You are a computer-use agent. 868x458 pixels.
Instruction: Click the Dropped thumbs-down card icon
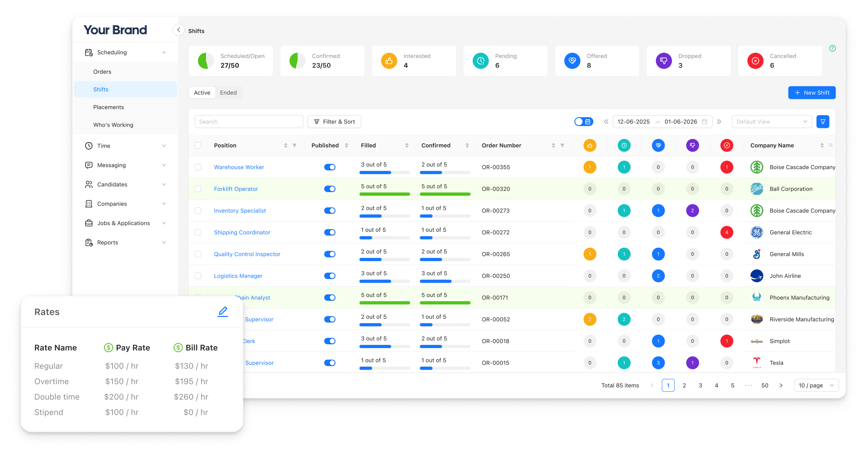coord(663,61)
